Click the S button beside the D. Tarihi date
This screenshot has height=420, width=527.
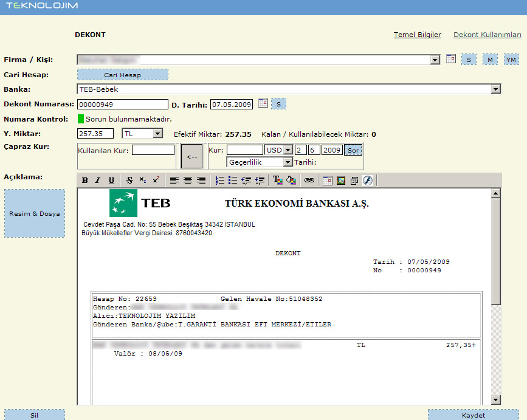278,104
